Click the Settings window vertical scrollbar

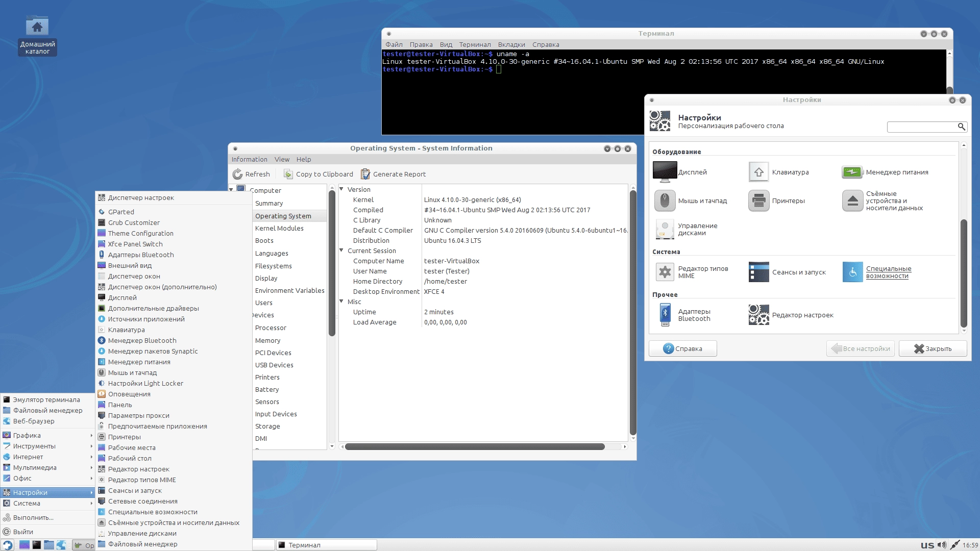pyautogui.click(x=964, y=273)
